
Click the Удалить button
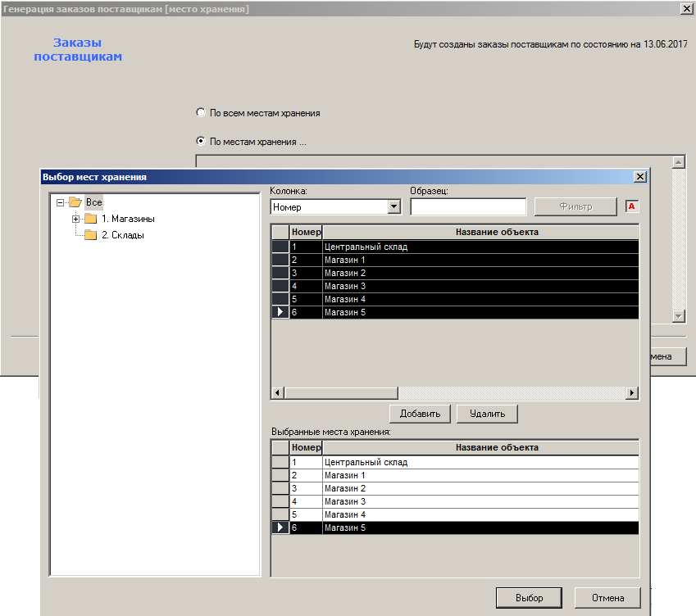pos(488,414)
